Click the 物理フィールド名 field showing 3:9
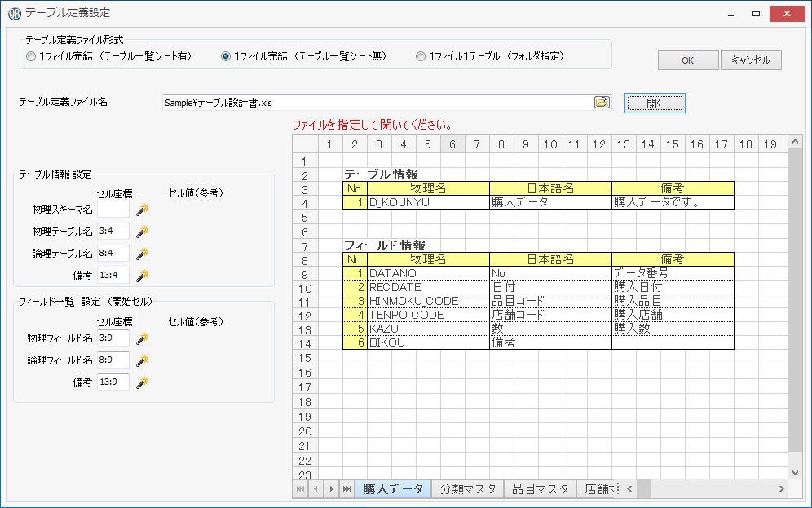This screenshot has height=508, width=812. coord(113,338)
